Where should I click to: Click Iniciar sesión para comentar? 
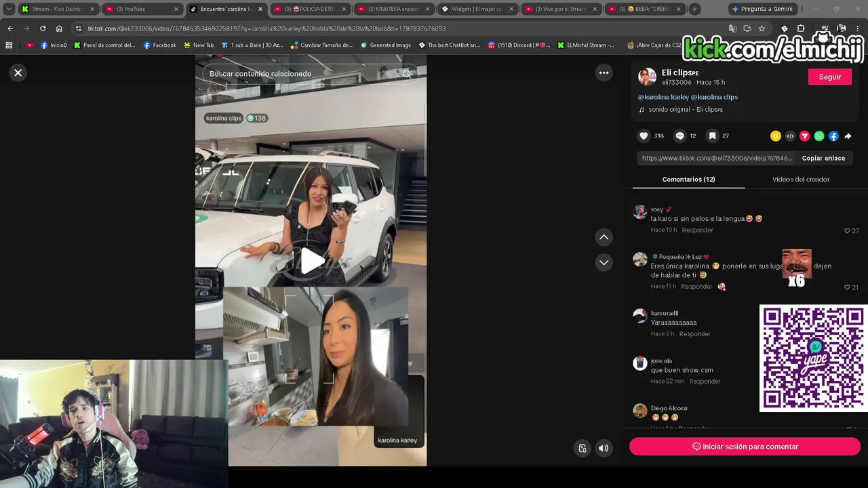click(745, 447)
